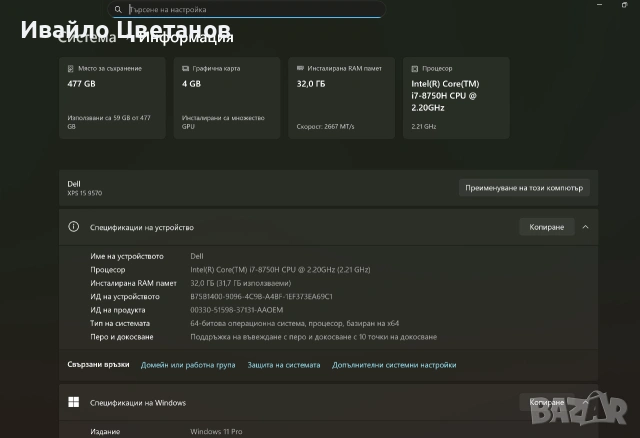Click Преименуване на този компютър button
The width and height of the screenshot is (640, 438).
[x=524, y=188]
